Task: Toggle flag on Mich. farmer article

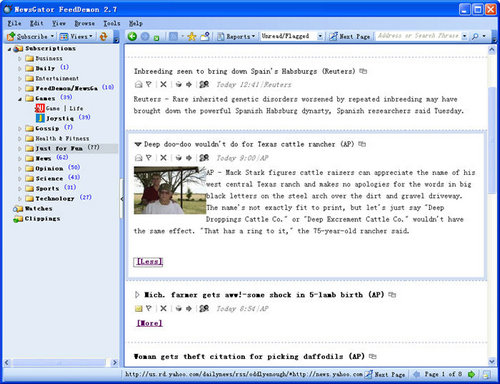Action: point(149,308)
